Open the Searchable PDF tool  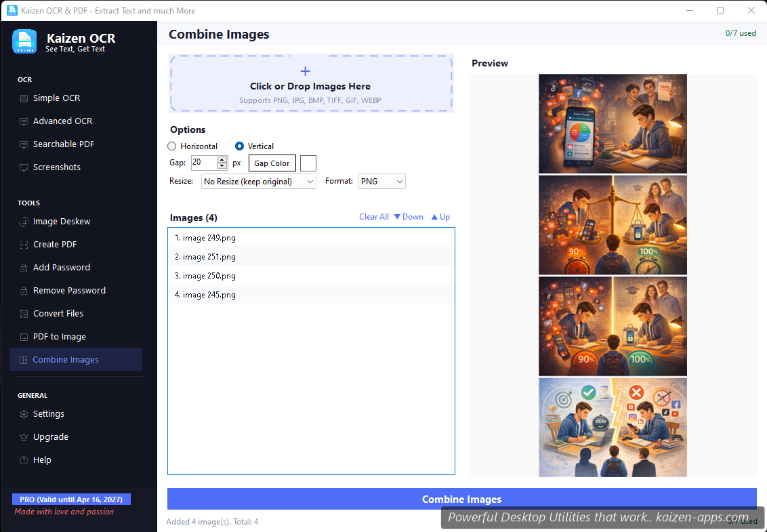[65, 144]
